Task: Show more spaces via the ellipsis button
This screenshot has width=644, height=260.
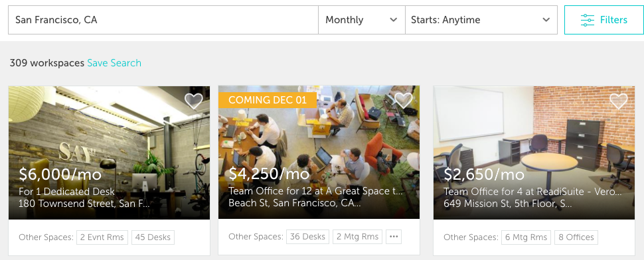Action: [394, 237]
